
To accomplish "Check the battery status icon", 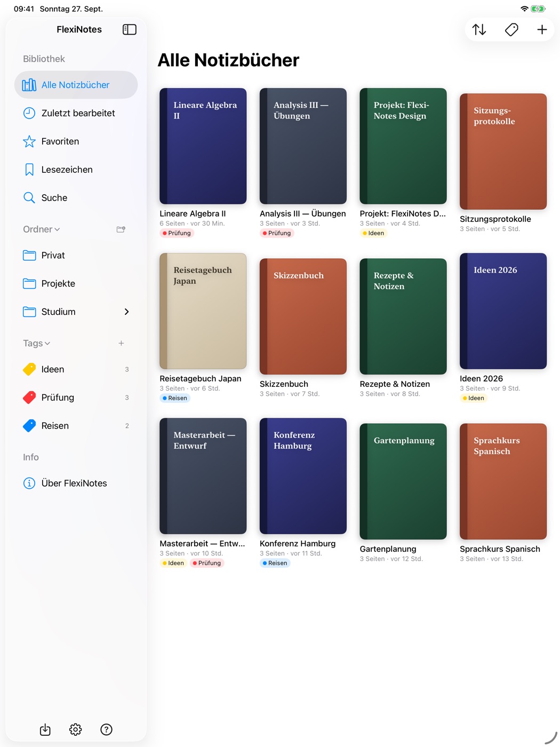I will click(538, 9).
